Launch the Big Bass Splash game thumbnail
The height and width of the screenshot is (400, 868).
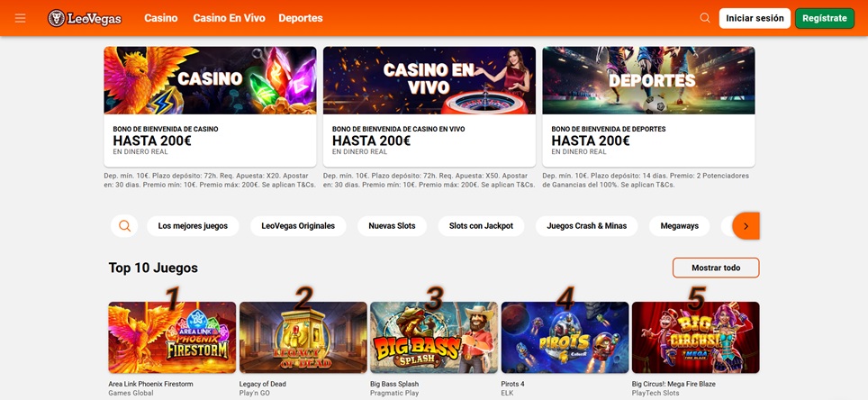pos(434,338)
